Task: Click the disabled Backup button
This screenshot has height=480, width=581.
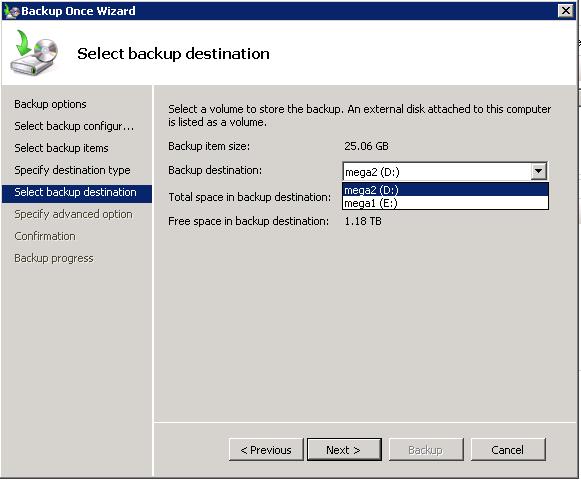Action: (x=426, y=450)
